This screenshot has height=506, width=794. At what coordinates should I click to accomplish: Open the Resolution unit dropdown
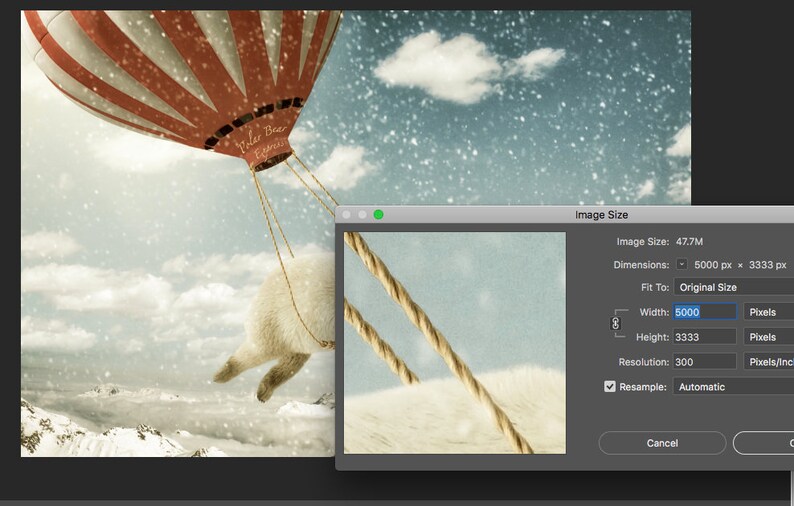(x=769, y=362)
